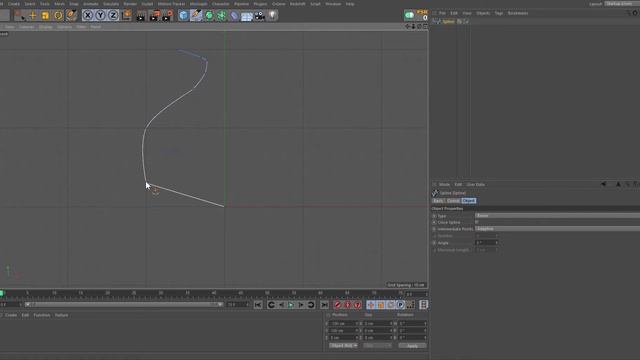The height and width of the screenshot is (360, 640).
Task: Open the Intermediate Points dropdown
Action: pos(557,229)
